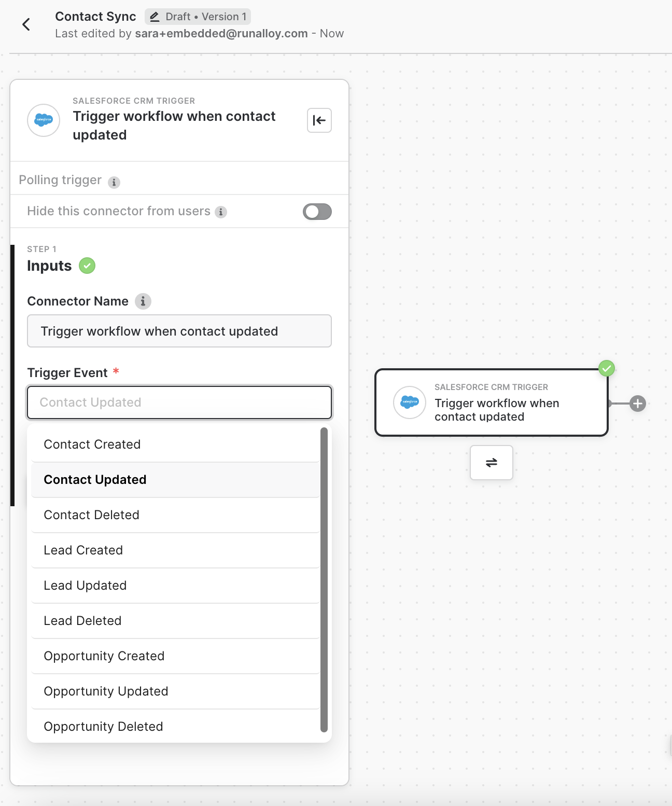Add a step with the plus icon
The height and width of the screenshot is (806, 672).
click(638, 404)
